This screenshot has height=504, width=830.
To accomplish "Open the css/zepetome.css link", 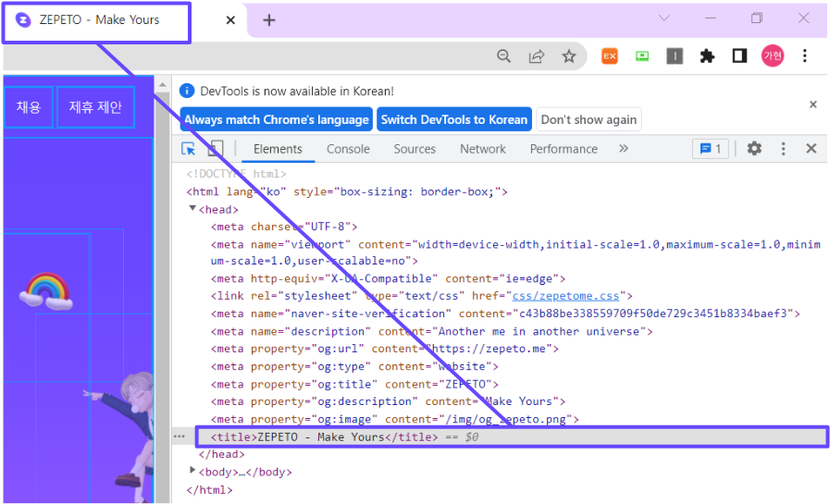I will click(x=566, y=296).
